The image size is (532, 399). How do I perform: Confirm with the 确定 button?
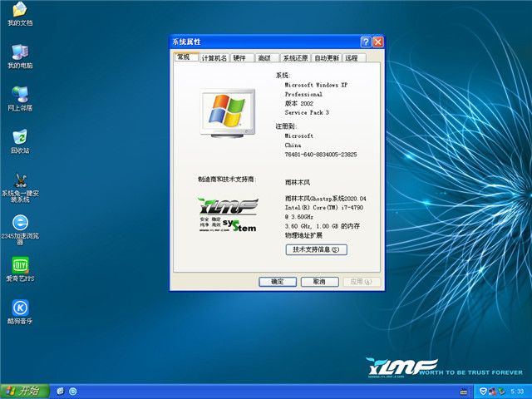coord(278,282)
